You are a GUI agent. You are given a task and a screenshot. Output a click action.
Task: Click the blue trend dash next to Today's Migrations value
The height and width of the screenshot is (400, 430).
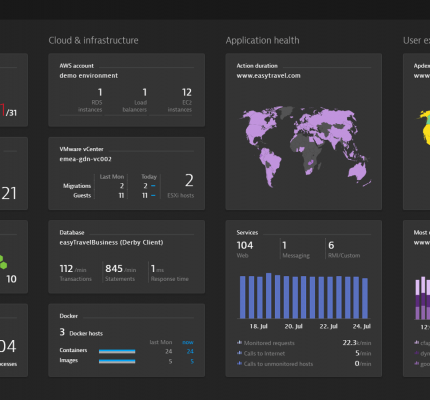coord(153,186)
